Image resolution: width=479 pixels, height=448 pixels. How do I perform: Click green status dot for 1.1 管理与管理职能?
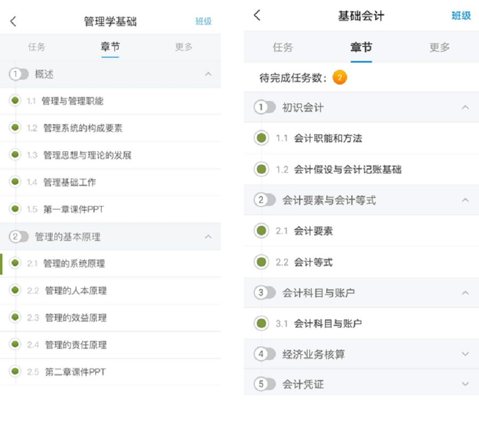point(15,101)
